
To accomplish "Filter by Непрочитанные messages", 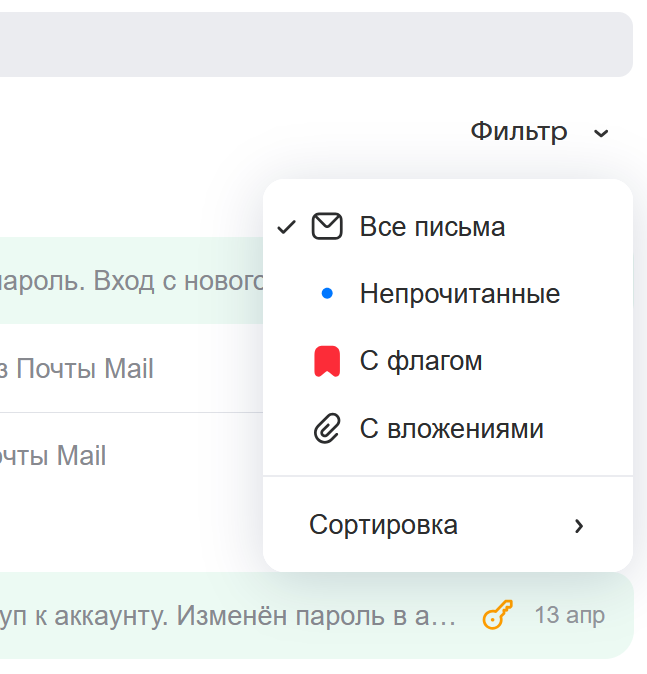I will pos(459,294).
